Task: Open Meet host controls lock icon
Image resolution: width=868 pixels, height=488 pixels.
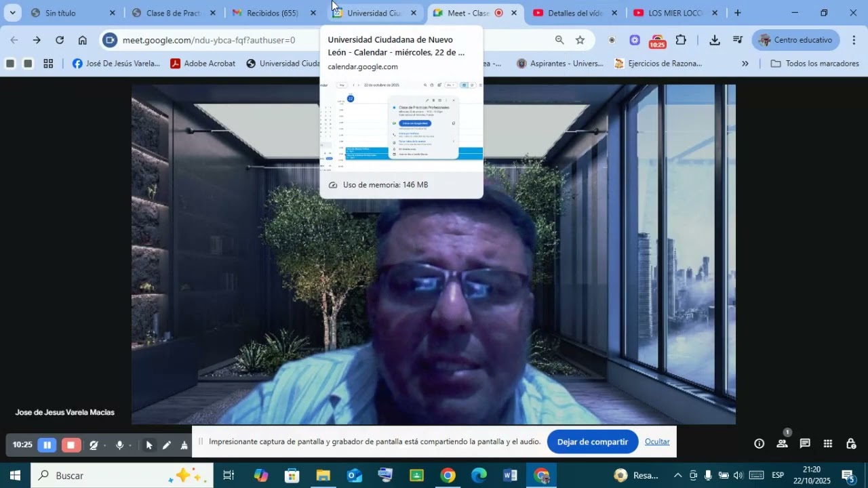Action: coord(851,443)
